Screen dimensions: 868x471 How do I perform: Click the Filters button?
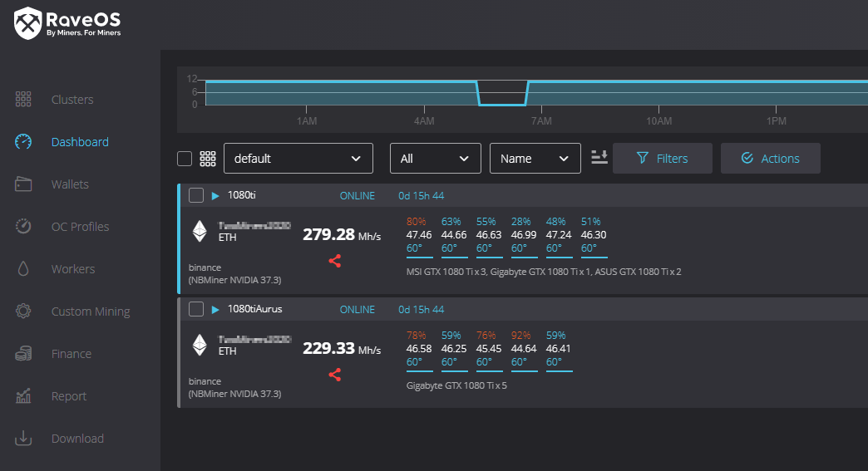tap(662, 159)
